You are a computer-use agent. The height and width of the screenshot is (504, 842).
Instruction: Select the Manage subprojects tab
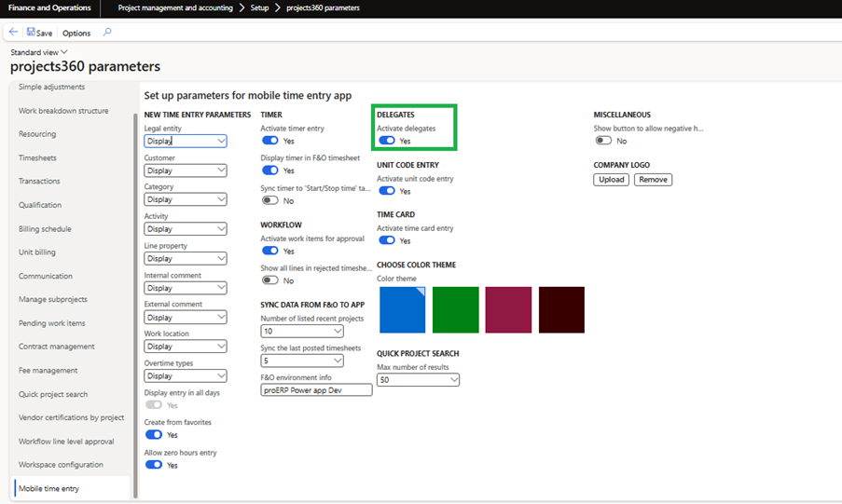click(x=52, y=299)
